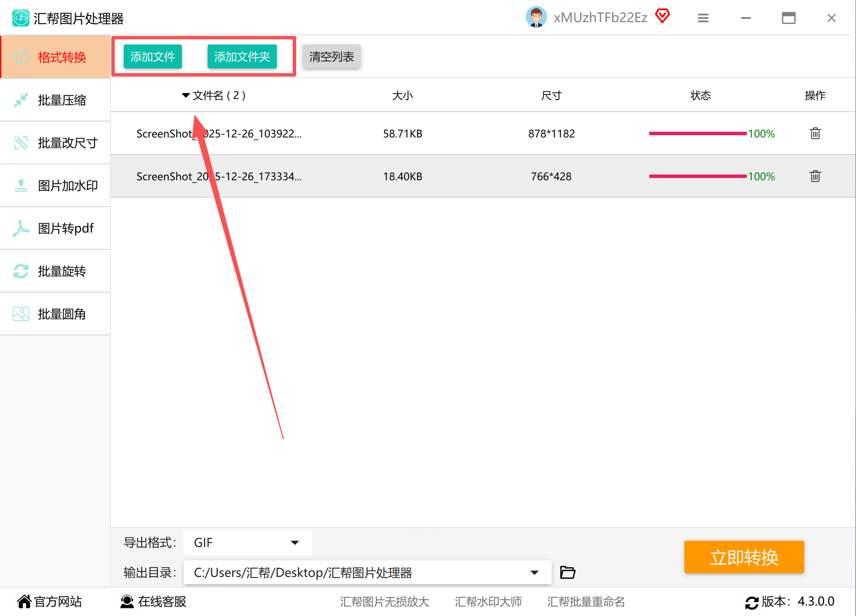Open output folder via folder icon
The image size is (856, 616).
tap(568, 572)
